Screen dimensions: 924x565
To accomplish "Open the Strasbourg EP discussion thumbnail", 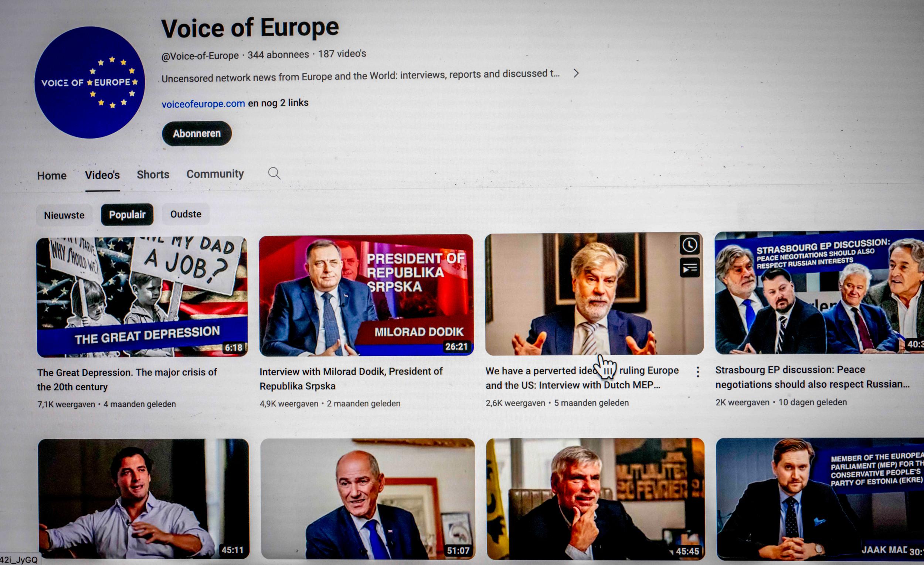I will pyautogui.click(x=819, y=292).
